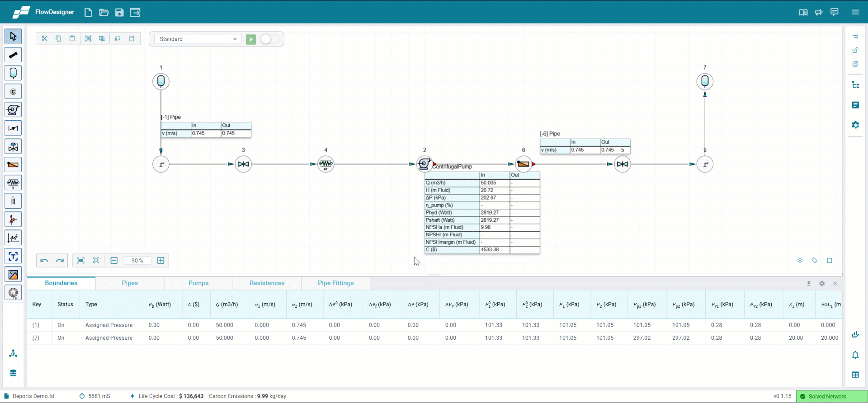Toggle the switch next to run button
Screen dimensions: 868x403
coord(269,39)
